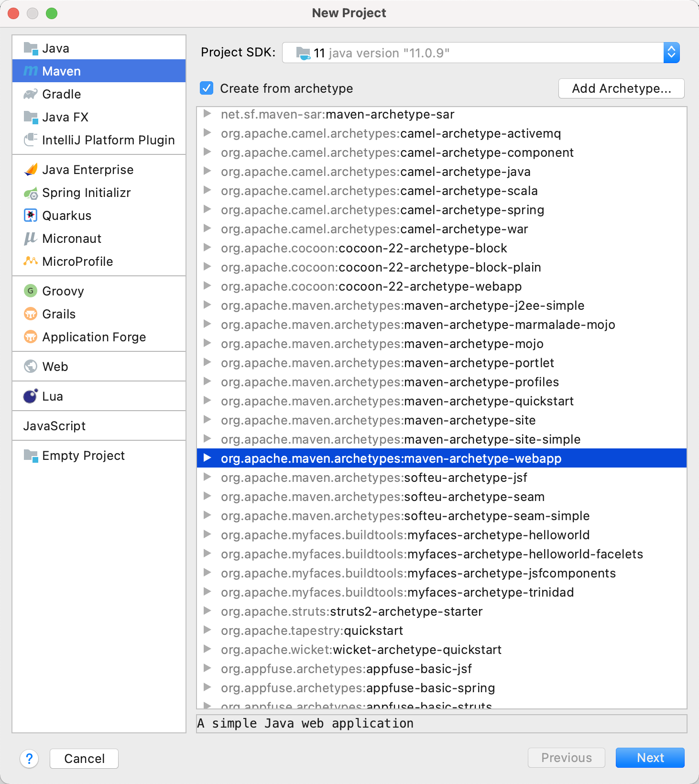Open the Project SDK dropdown arrows

click(x=671, y=53)
